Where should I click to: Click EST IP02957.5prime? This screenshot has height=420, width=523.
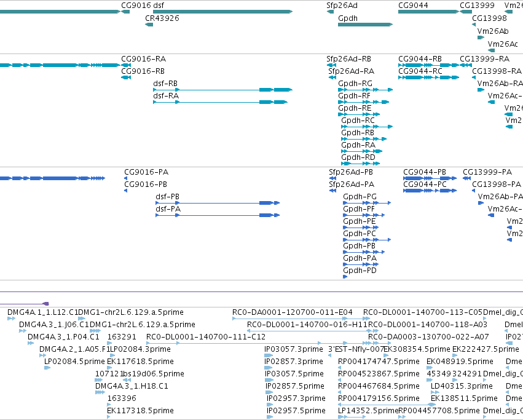pos(296,411)
